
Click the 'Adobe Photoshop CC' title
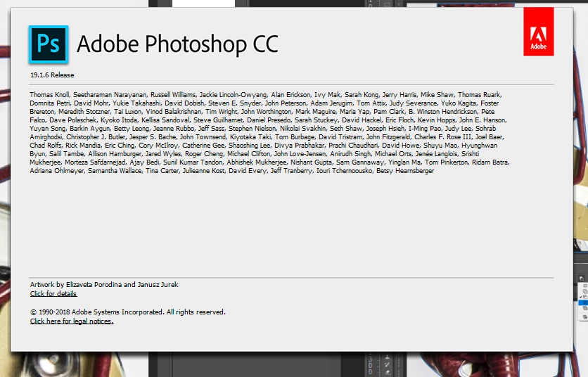(x=177, y=44)
